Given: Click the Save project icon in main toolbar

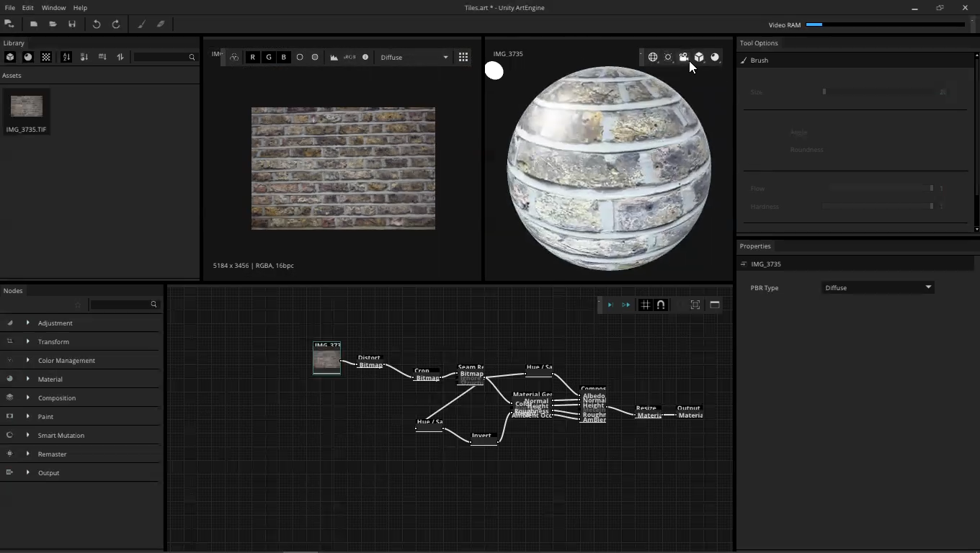Looking at the screenshot, I should pos(72,24).
